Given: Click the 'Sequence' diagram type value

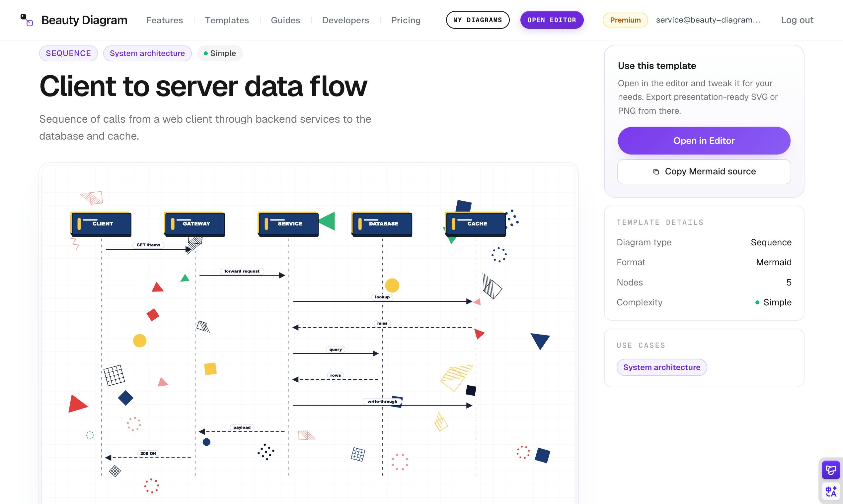Looking at the screenshot, I should pyautogui.click(x=771, y=242).
